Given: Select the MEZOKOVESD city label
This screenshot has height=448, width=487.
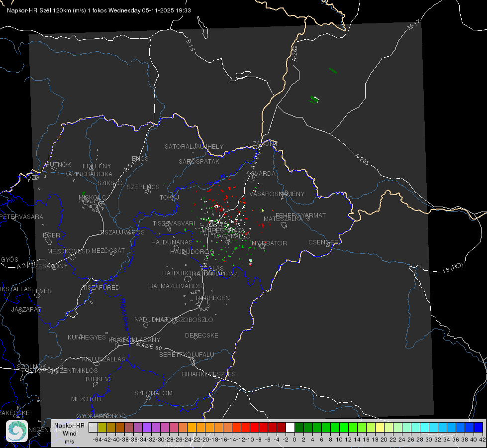Looking at the screenshot, I should [68, 251].
